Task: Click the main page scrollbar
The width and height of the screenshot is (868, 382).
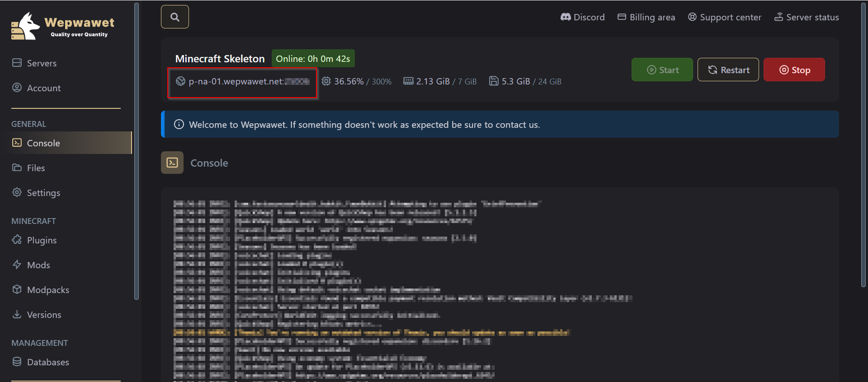Action: (x=863, y=144)
